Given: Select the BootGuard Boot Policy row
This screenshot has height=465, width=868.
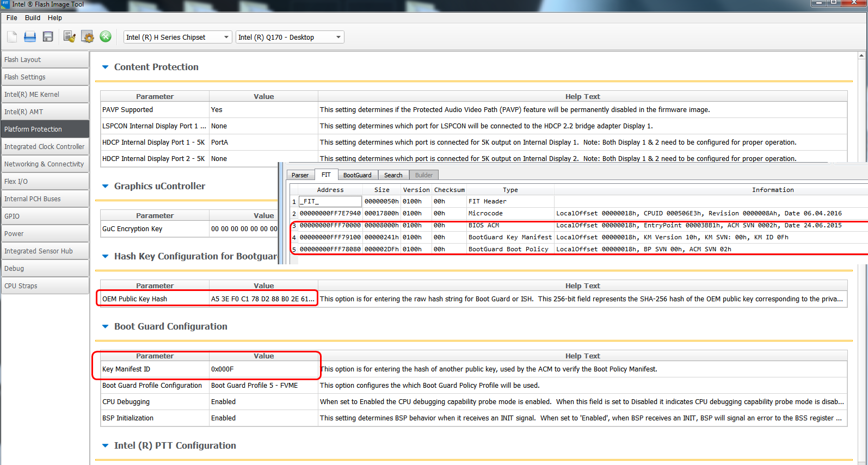Looking at the screenshot, I should (580, 249).
